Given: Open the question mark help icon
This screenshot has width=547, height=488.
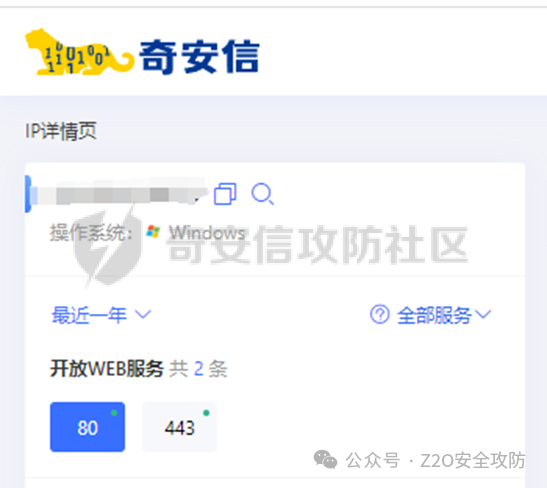Looking at the screenshot, I should tap(380, 314).
